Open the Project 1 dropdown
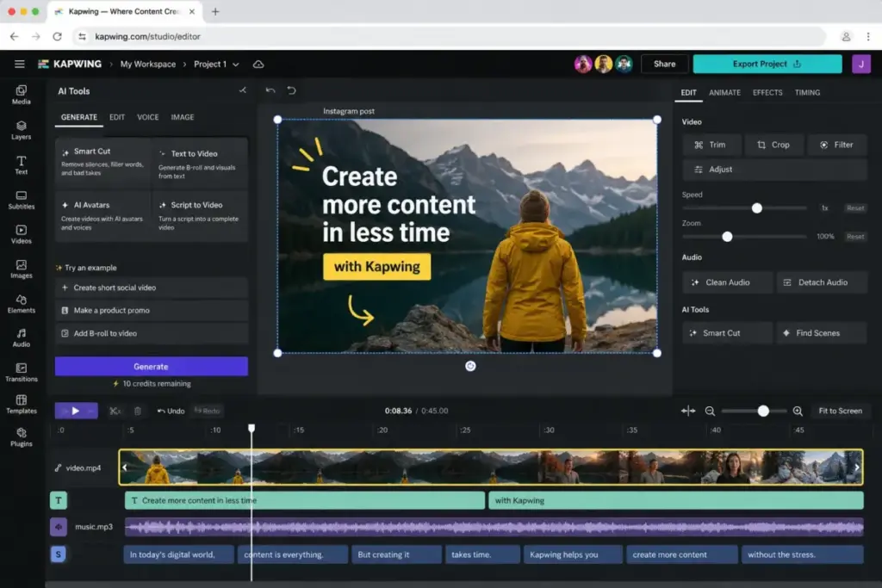This screenshot has width=882, height=588. pyautogui.click(x=216, y=64)
